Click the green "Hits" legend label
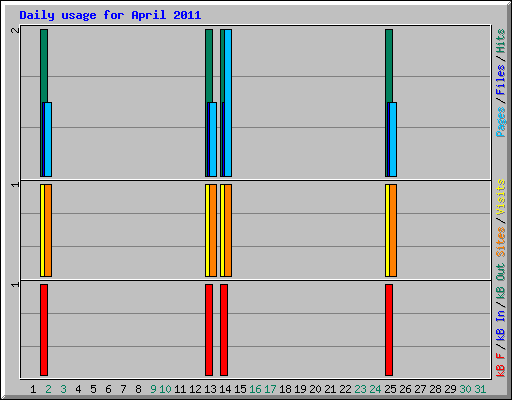512x400 pixels. point(500,41)
